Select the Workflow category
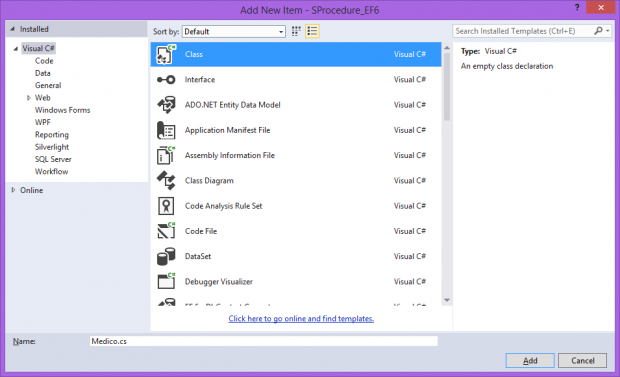 (x=51, y=171)
